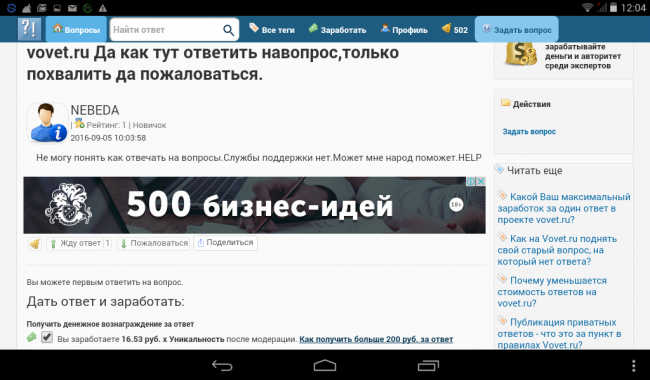The image size is (650, 380).
Task: Click the Поделиться button
Action: [226, 243]
